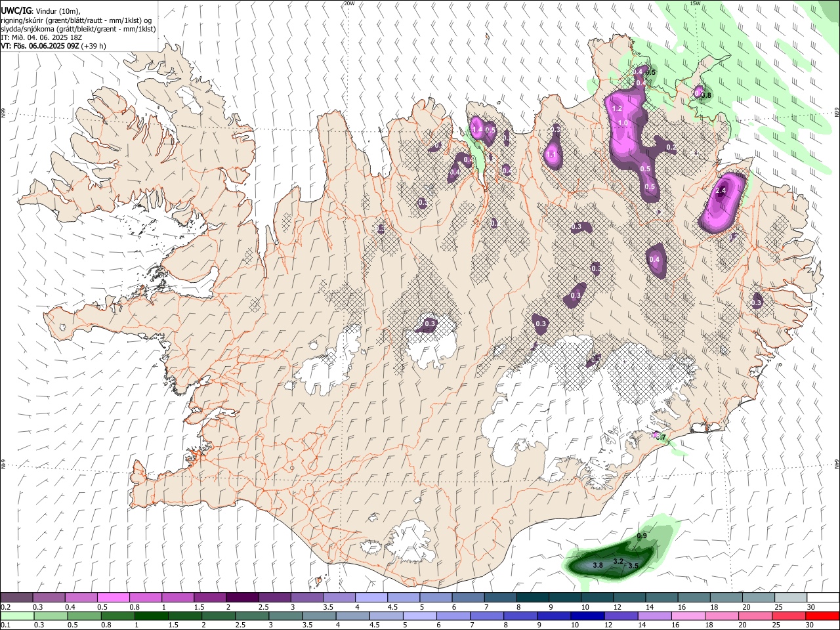This screenshot has height=630, width=840.
Task: Select the 'VT: Fös. 06.06.2025 09Z' valid time
Action: pos(40,46)
